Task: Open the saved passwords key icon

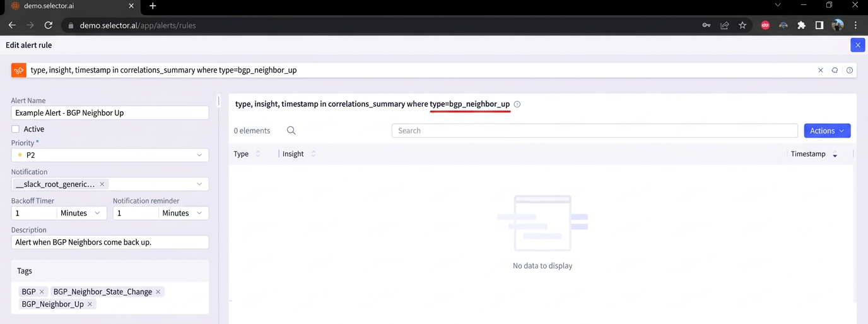Action: pyautogui.click(x=707, y=25)
